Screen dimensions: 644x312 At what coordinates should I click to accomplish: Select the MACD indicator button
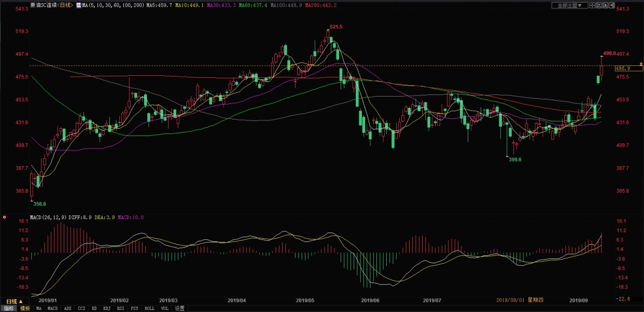pos(53,308)
